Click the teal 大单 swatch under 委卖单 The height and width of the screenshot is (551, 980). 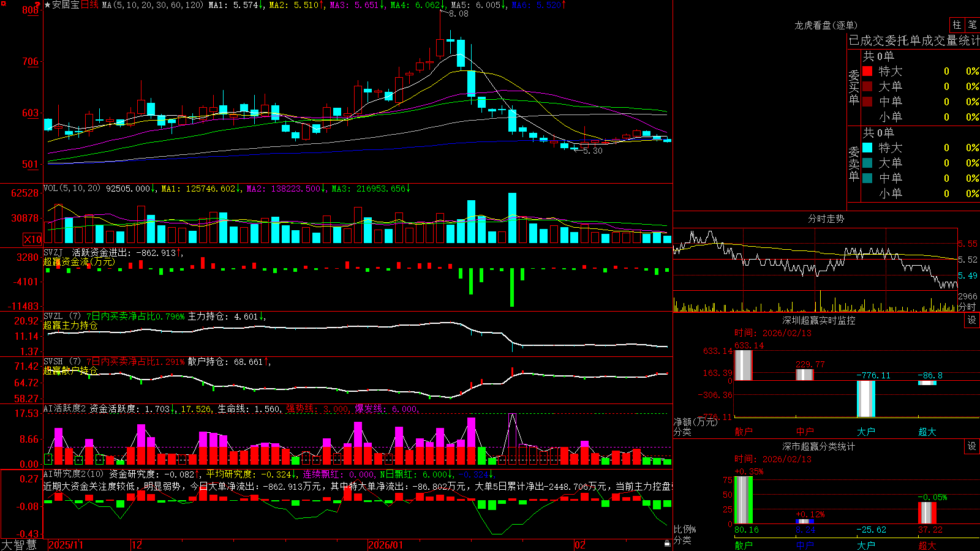pos(867,163)
